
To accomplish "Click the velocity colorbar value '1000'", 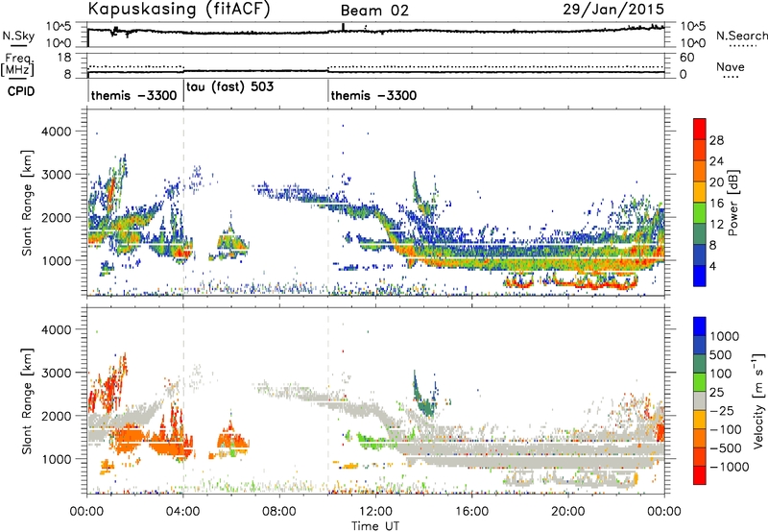I will tap(725, 336).
